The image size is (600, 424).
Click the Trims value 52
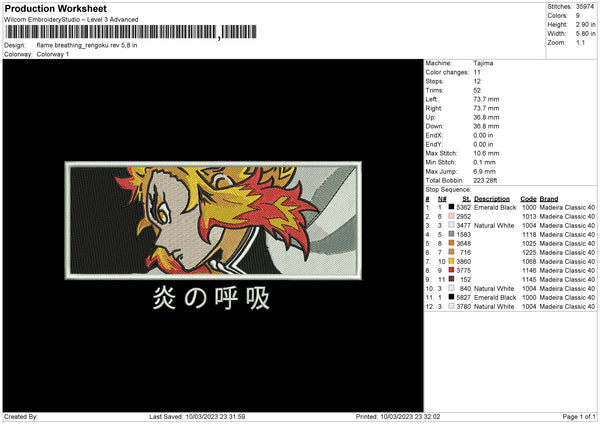[477, 90]
